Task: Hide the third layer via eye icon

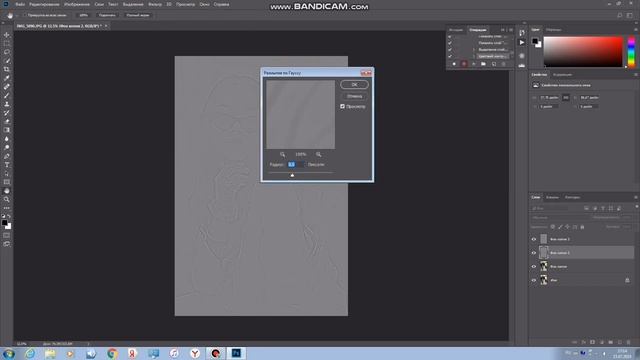Action: coord(534,267)
